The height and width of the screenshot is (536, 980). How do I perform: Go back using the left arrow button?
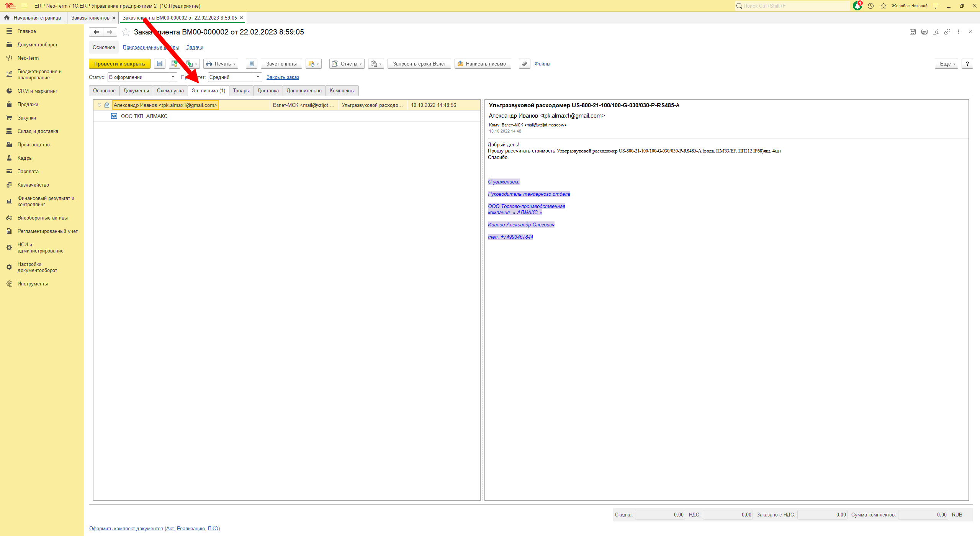(x=96, y=32)
